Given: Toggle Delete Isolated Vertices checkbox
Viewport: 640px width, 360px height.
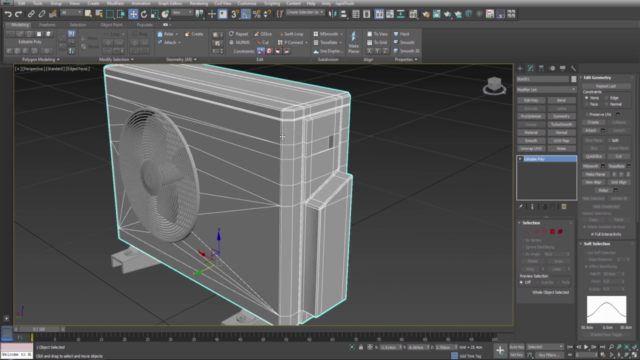Looking at the screenshot, I should [x=585, y=227].
